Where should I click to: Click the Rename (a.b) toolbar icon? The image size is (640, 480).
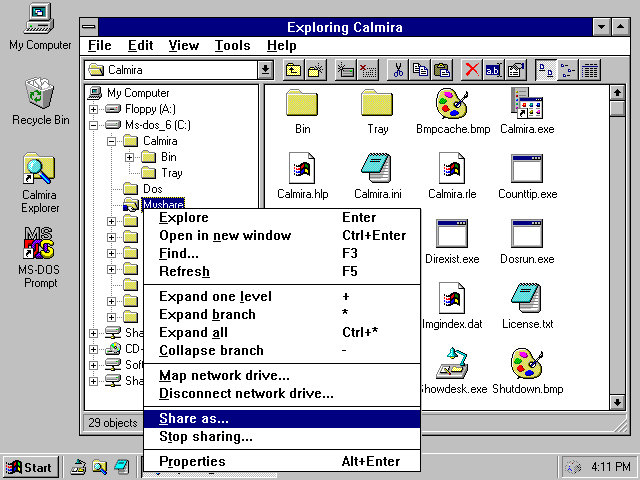click(493, 70)
